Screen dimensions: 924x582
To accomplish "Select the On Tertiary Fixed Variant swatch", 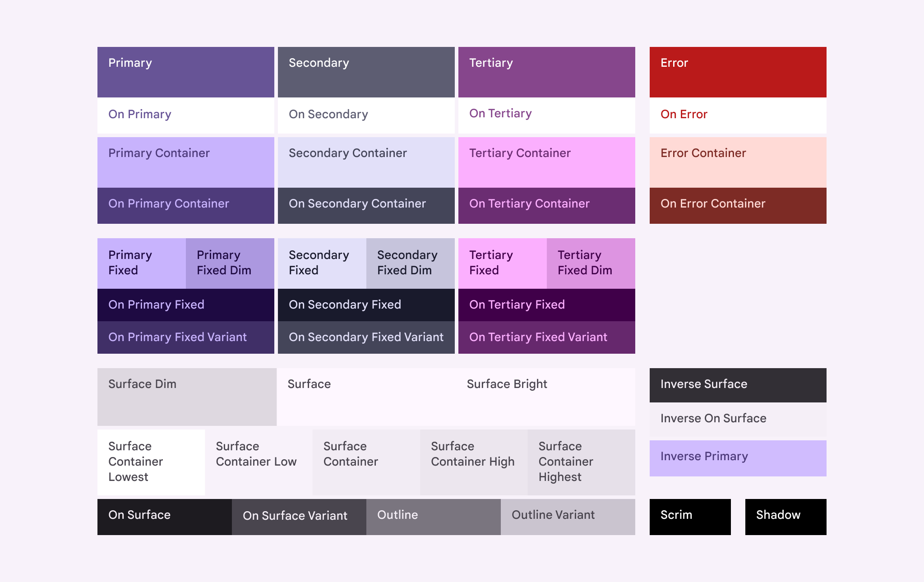I will (546, 337).
